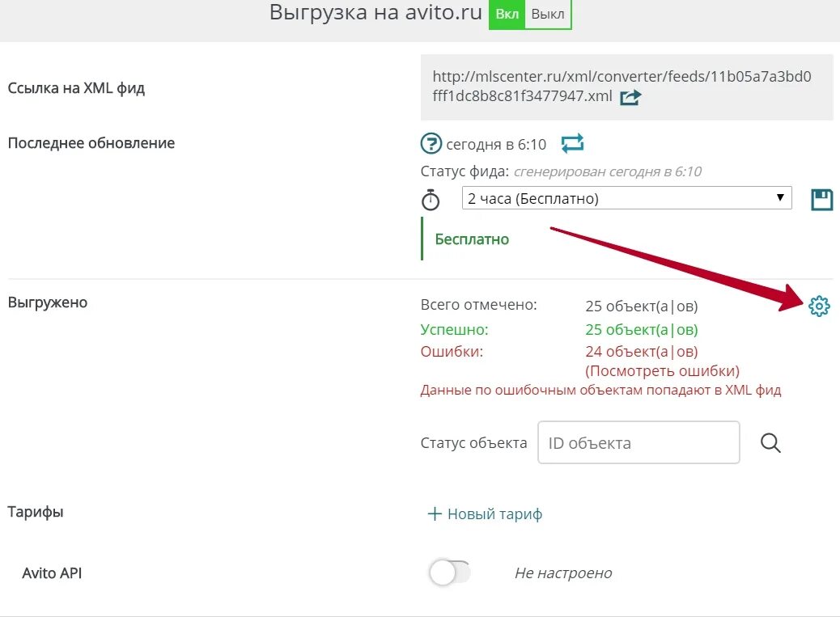The width and height of the screenshot is (840, 617).
Task: Switch avito export to Вкл
Action: pyautogui.click(x=507, y=14)
